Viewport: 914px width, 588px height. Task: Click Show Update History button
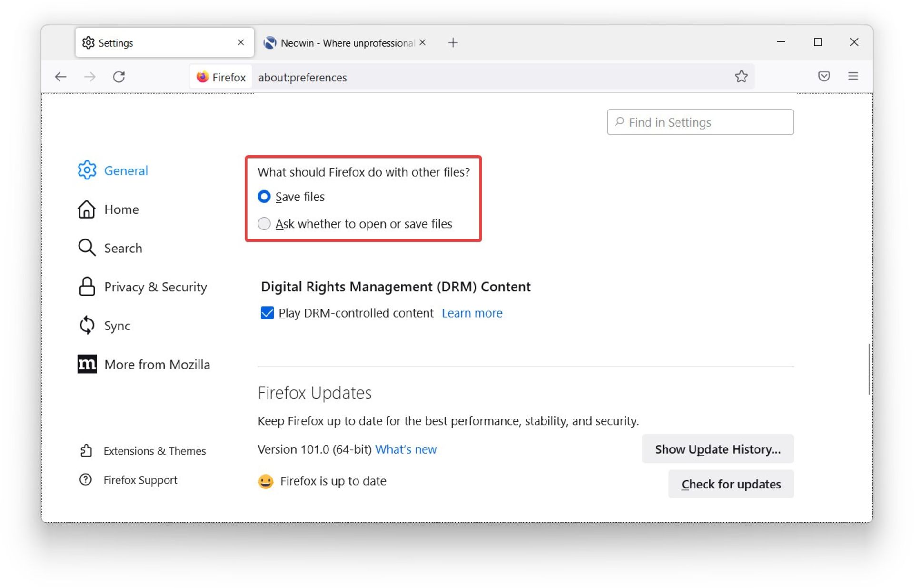pos(717,449)
